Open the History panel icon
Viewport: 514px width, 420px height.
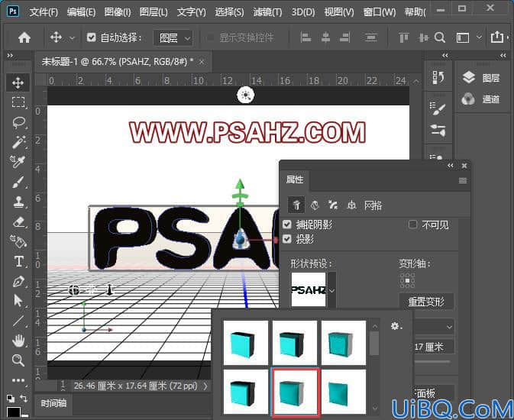click(438, 78)
